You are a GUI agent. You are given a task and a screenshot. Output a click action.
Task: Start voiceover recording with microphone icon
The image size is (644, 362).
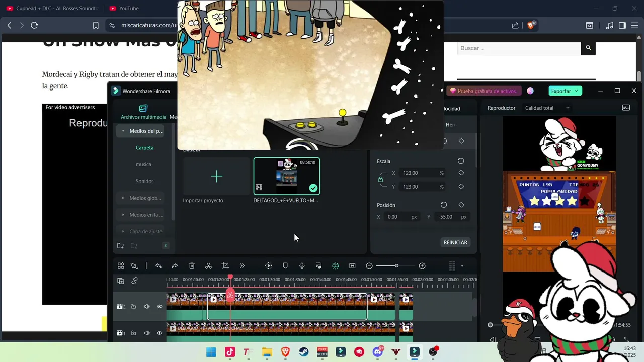[302, 266]
